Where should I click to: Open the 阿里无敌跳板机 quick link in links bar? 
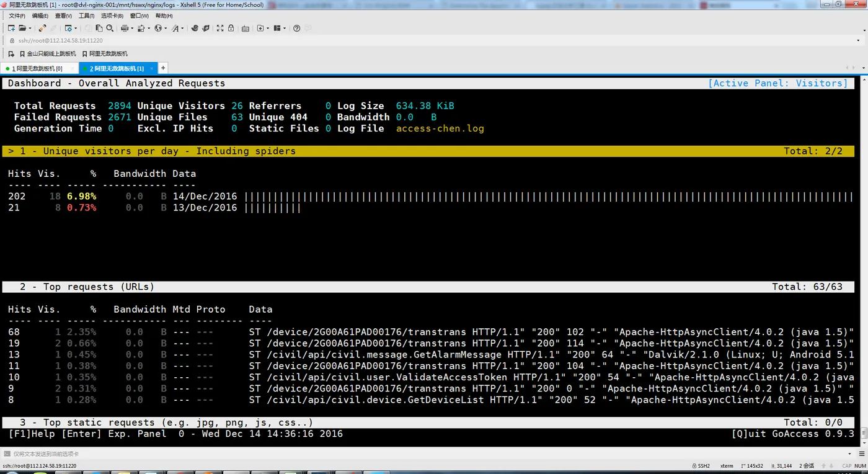(104, 54)
